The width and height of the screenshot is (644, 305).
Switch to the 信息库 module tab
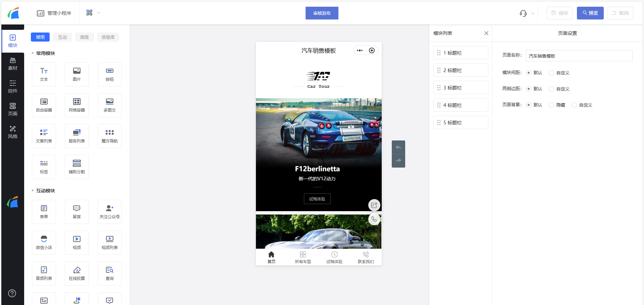pos(108,37)
